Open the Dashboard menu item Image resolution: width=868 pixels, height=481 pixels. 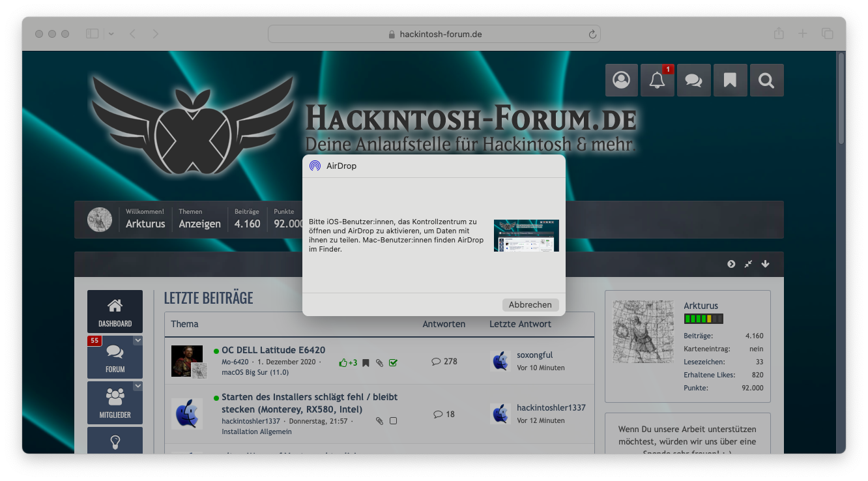click(115, 312)
